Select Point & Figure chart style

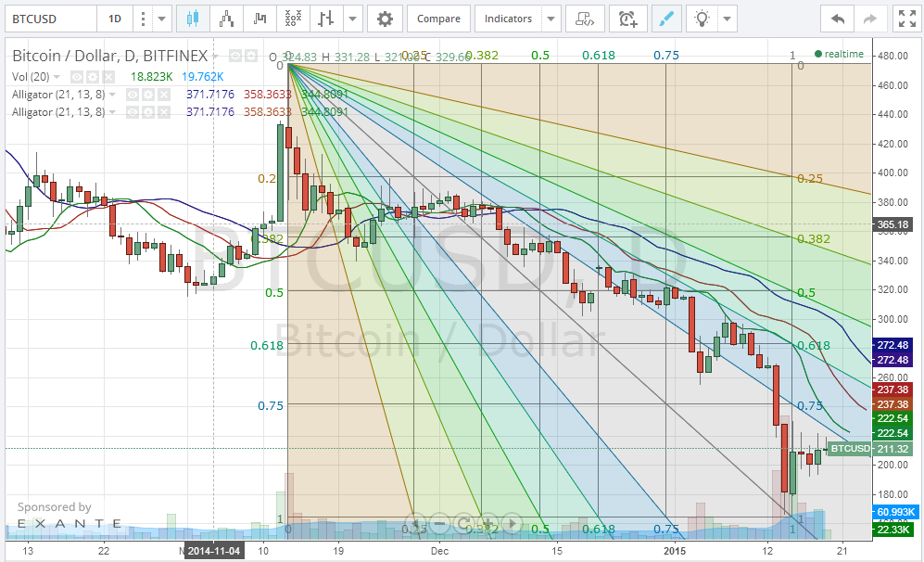click(293, 19)
